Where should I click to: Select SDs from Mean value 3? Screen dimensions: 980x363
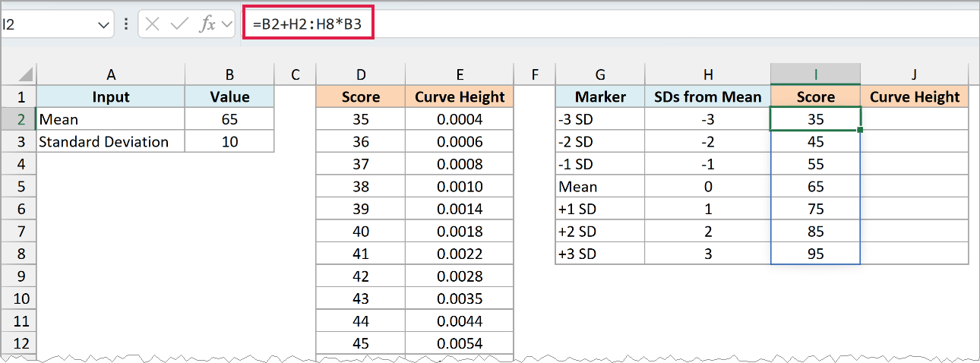click(708, 254)
